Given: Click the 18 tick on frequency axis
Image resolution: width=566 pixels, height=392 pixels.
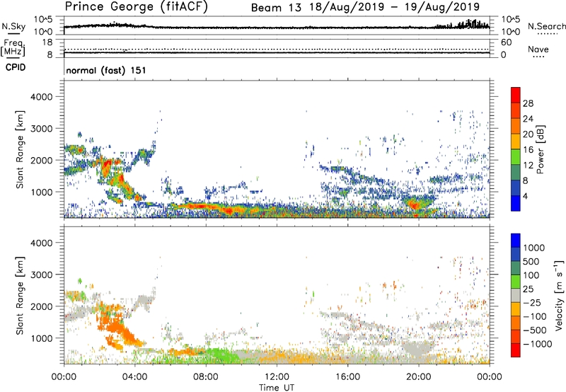Looking at the screenshot, I should [47, 42].
